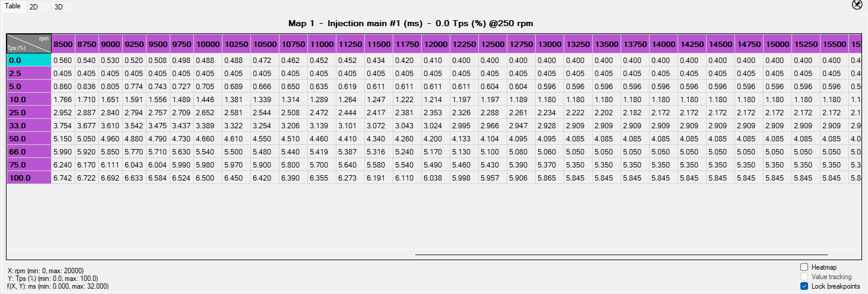This screenshot has height=294, width=868.
Task: Select the 15500 rpm column header
Action: tap(835, 44)
